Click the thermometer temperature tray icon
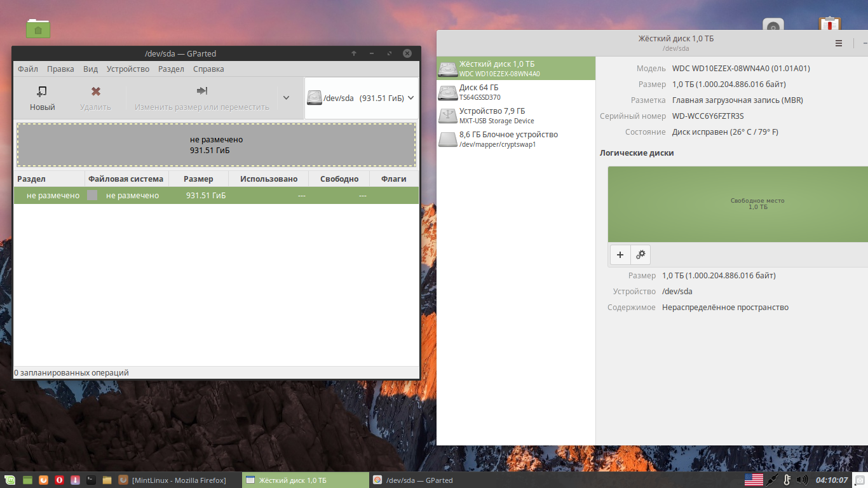868x488 pixels. [x=787, y=480]
